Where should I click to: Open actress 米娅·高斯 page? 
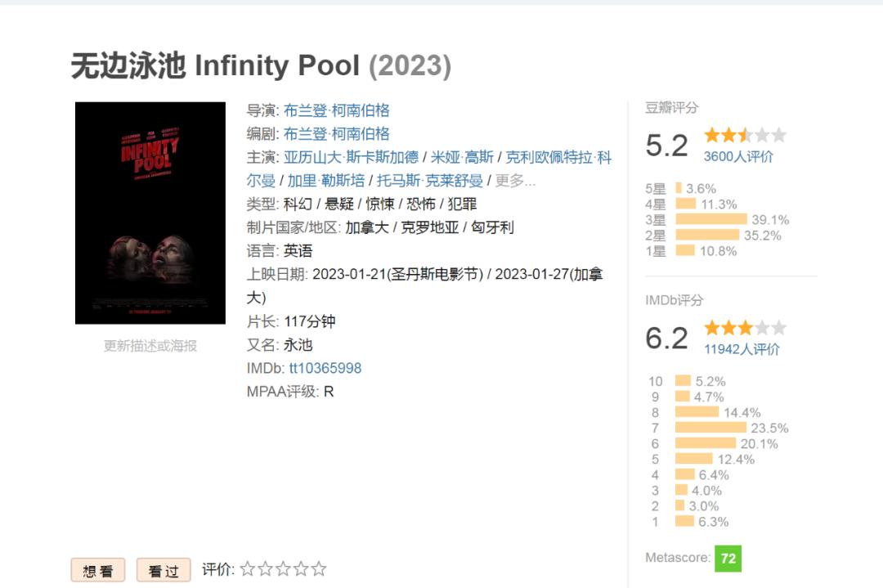[x=462, y=158]
